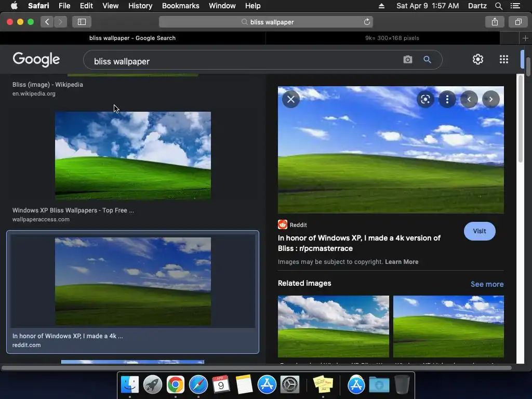Show all tabs overview button
Viewport: 532px width, 399px height.
(x=518, y=22)
